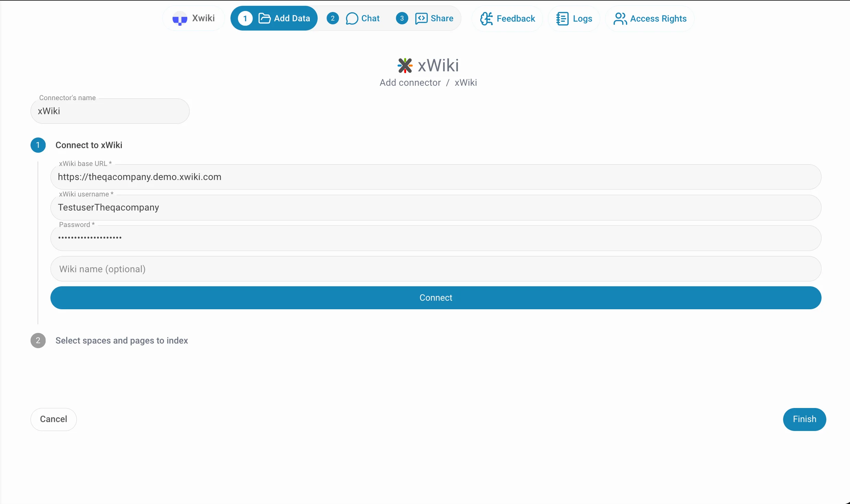Image resolution: width=850 pixels, height=504 pixels.
Task: Focus the Wiki name (optional) field
Action: tap(436, 269)
